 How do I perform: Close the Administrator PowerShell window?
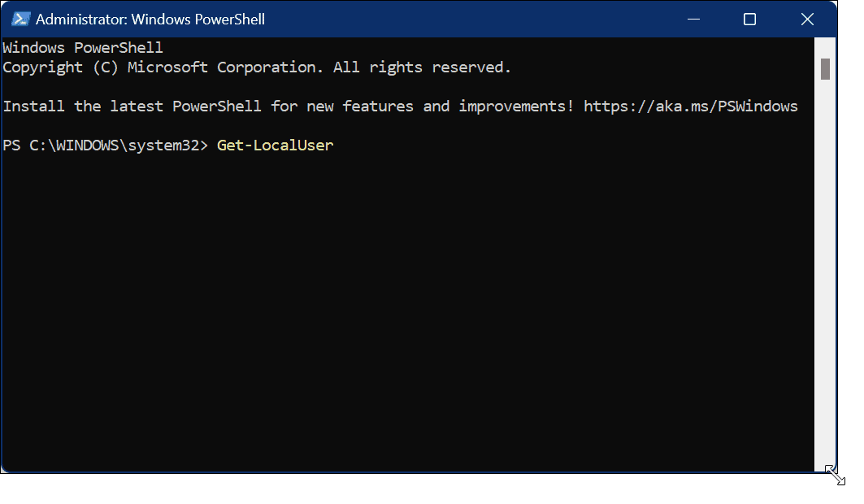pyautogui.click(x=806, y=19)
